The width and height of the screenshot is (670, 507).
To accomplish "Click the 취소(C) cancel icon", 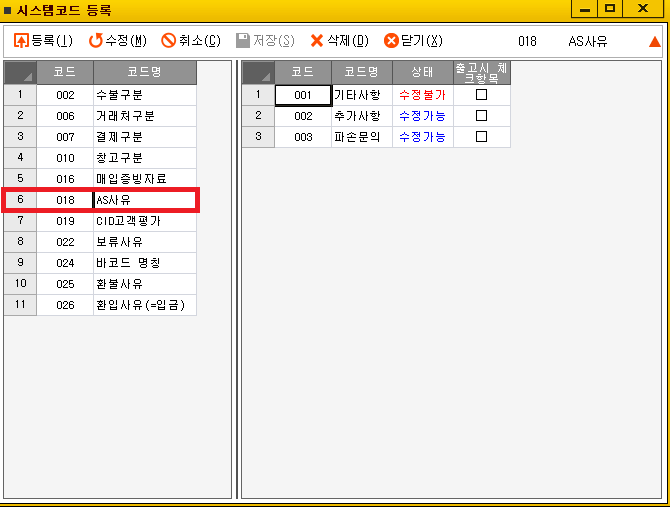I will [x=168, y=41].
